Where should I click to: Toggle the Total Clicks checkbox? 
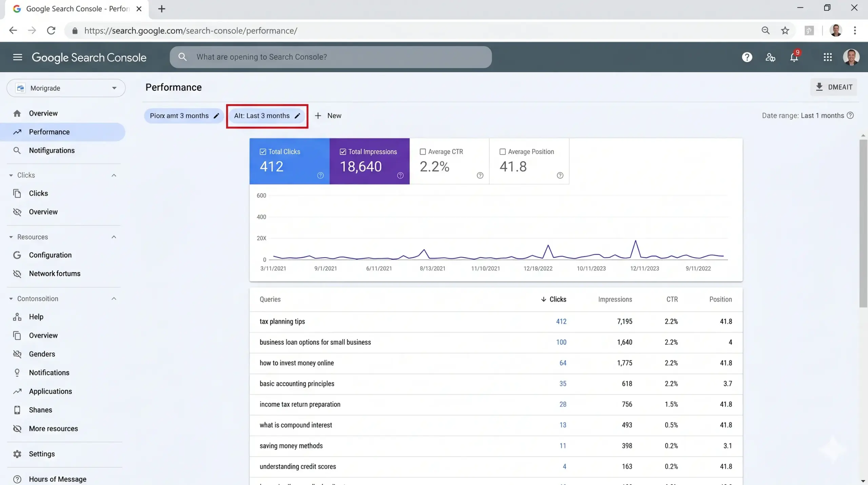pos(263,152)
